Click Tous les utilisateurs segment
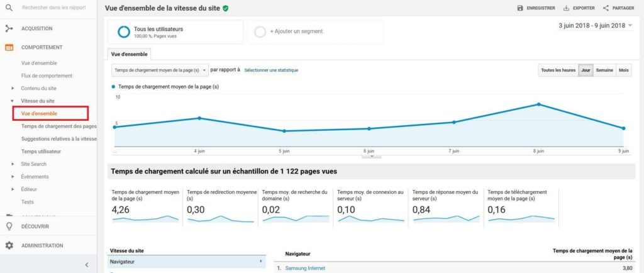 175,32
